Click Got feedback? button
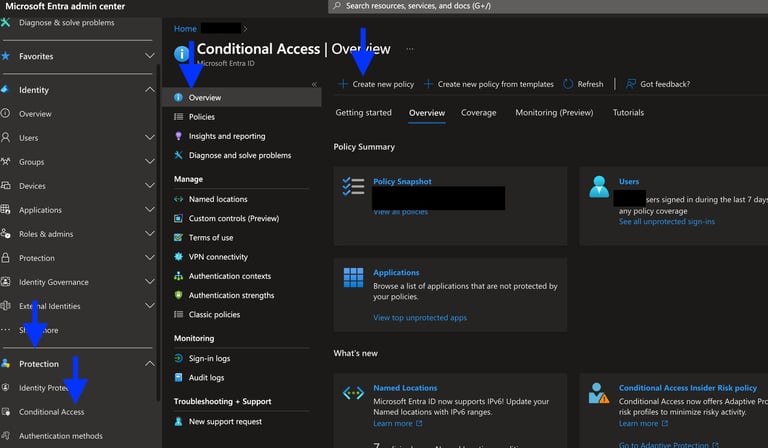This screenshot has width=768, height=448. (658, 84)
